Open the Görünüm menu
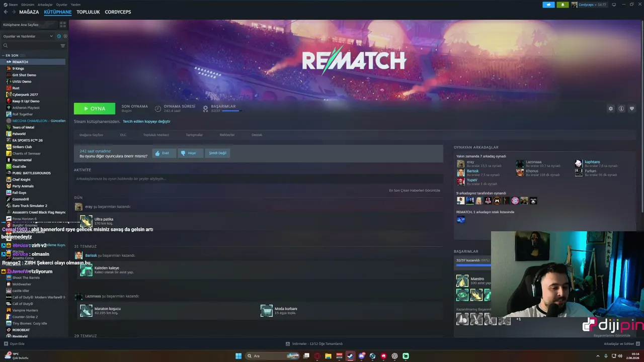644x362 pixels. [x=28, y=5]
